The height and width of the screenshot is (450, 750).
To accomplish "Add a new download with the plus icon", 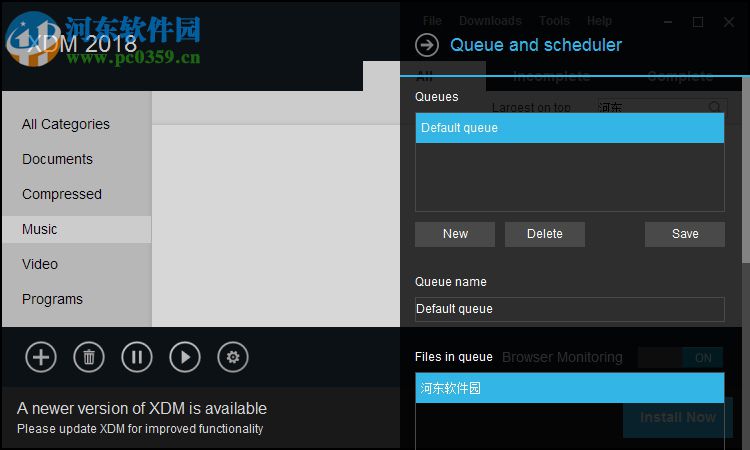I will tap(41, 357).
